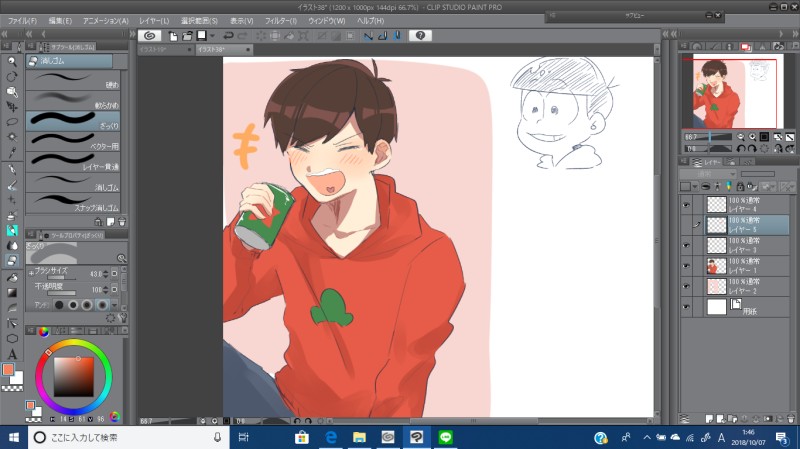Open the ファイル(F) menu

tap(22, 21)
